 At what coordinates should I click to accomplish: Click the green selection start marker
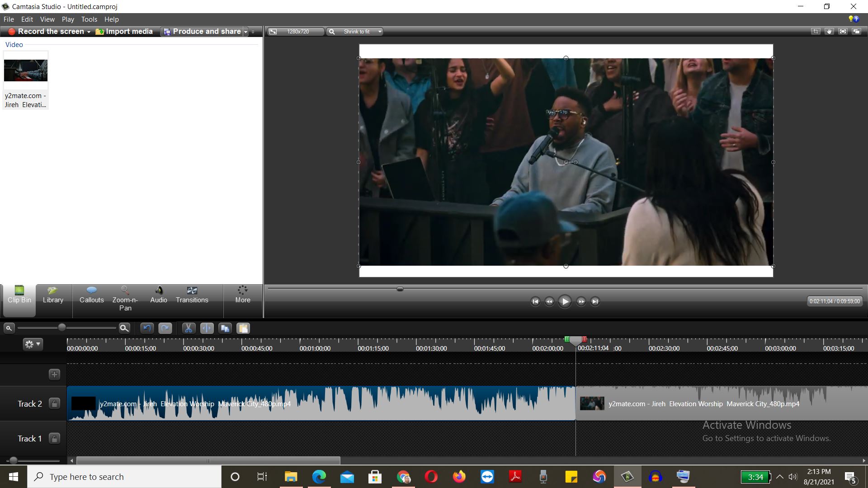567,339
